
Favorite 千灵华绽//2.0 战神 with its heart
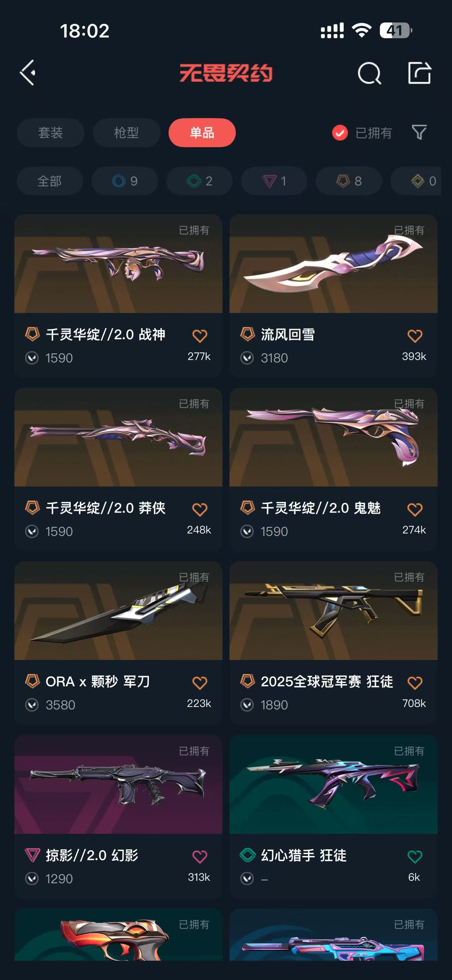point(200,336)
